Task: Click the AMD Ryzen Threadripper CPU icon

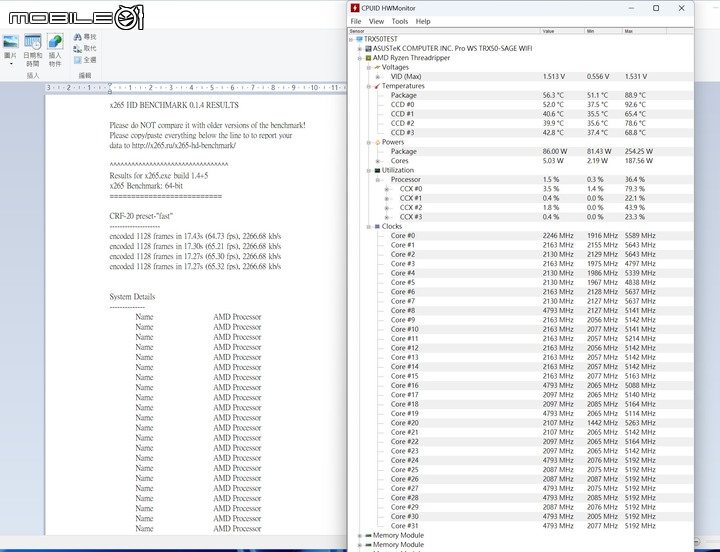Action: tap(368, 58)
